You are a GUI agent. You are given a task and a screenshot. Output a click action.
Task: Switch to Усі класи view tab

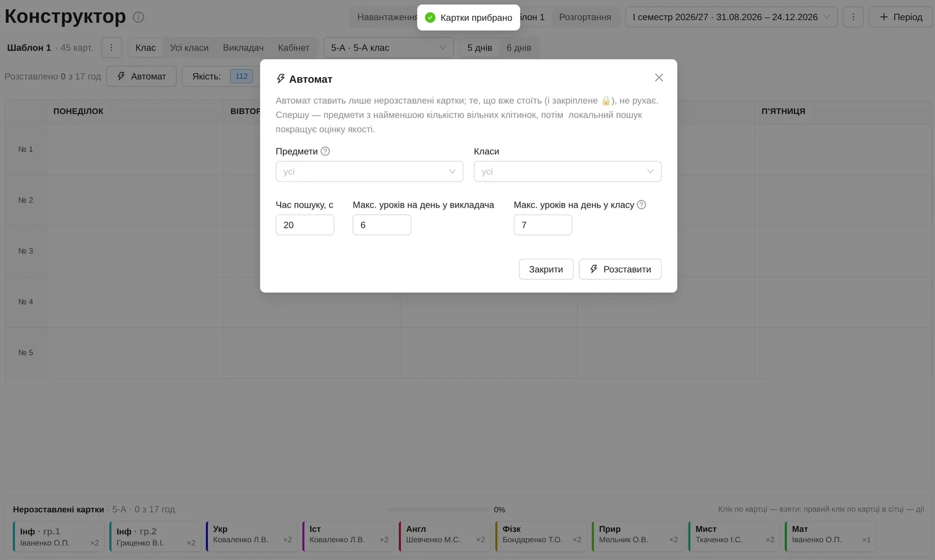189,47
